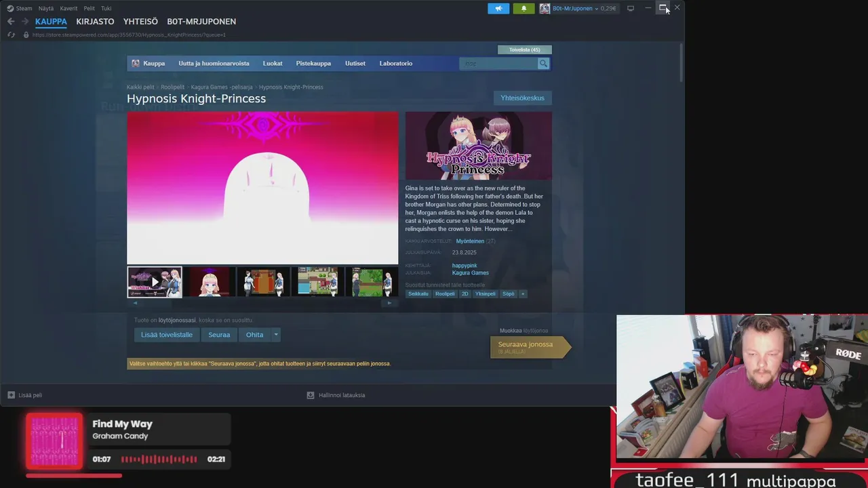Viewport: 868px width, 488px height.
Task: Open the Steam menu
Action: pyautogui.click(x=20, y=8)
